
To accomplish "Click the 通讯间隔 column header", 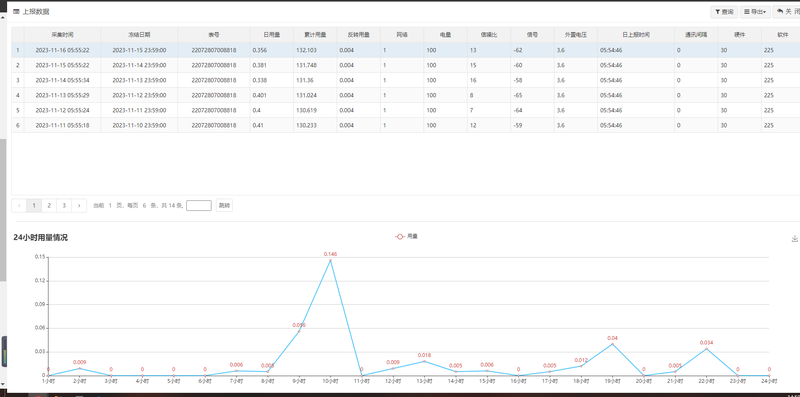I will 696,35.
